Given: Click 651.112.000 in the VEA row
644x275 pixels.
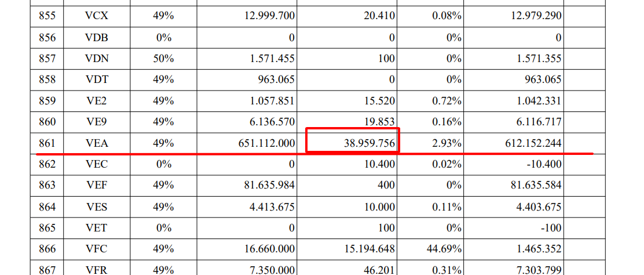Looking at the screenshot, I should point(266,143).
